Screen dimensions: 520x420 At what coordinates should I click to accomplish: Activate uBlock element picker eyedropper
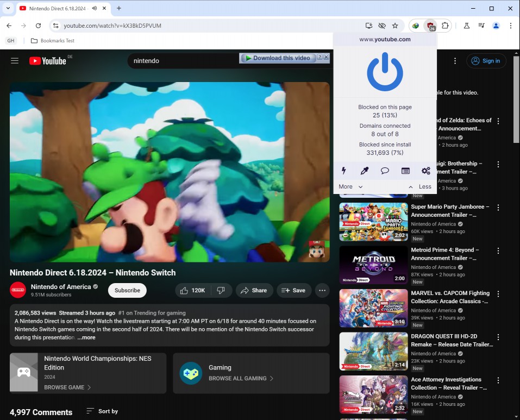(364, 171)
